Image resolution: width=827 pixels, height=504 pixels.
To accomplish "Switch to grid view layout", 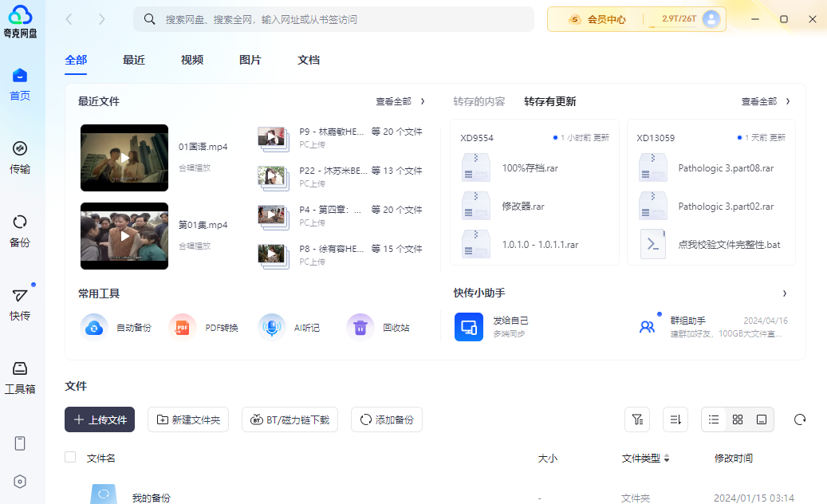I will 738,419.
